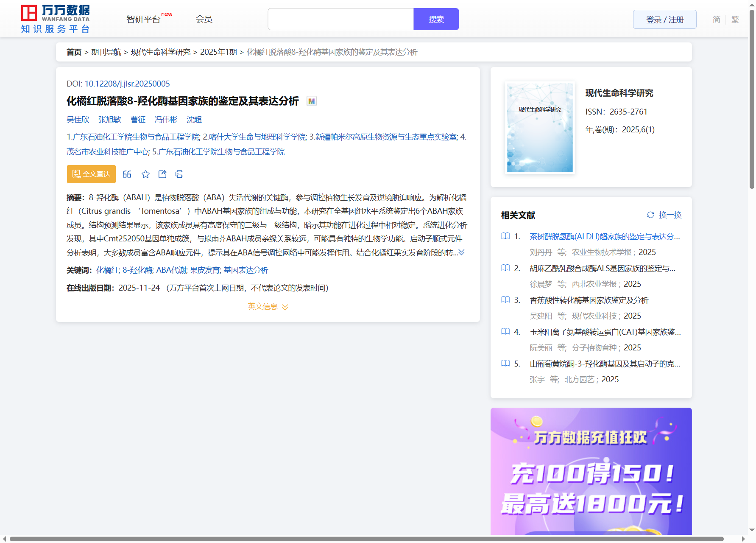Click the search input field
Viewport: 756px width, 543px height.
[x=340, y=20]
